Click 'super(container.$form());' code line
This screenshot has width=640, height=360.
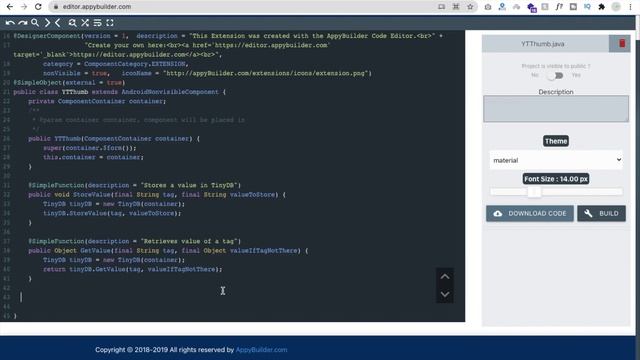coord(90,148)
